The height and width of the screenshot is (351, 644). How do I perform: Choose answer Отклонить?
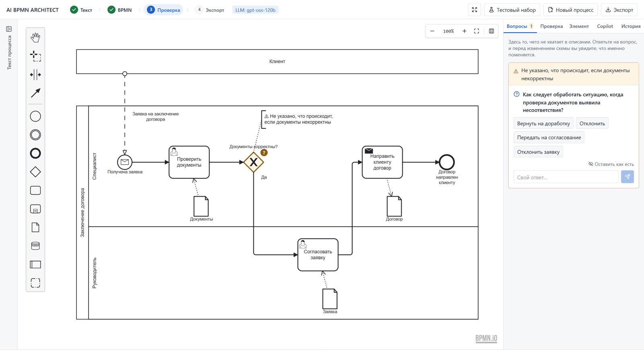coord(592,124)
